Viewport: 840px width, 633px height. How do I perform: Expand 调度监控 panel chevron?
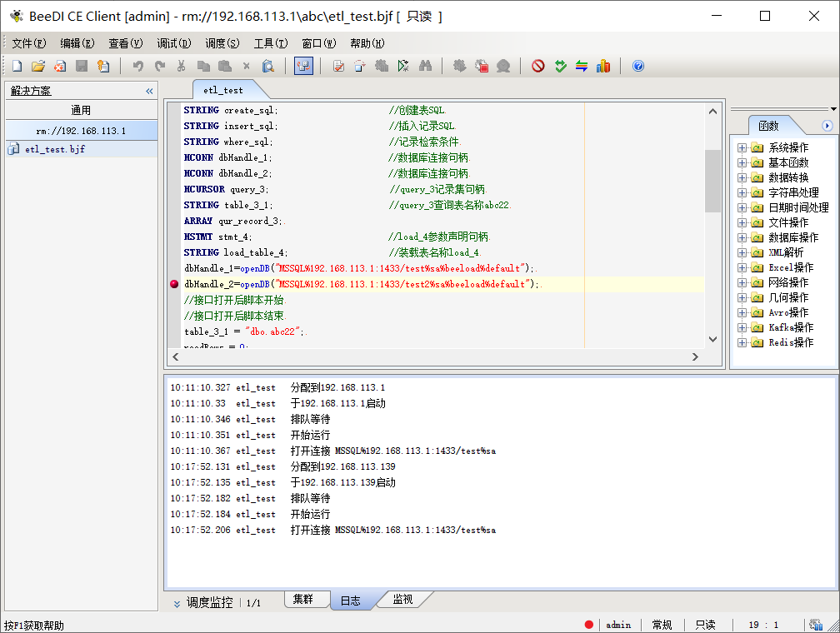click(x=177, y=604)
